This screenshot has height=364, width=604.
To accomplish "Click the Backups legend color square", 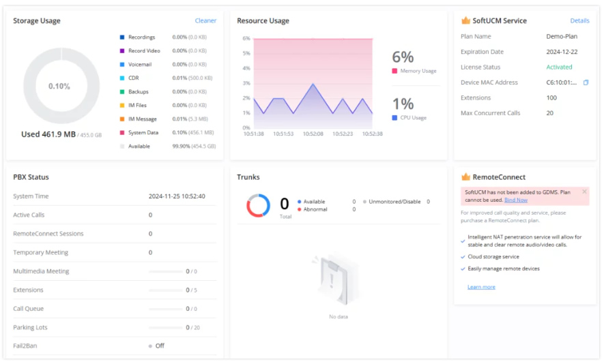I will coord(122,92).
